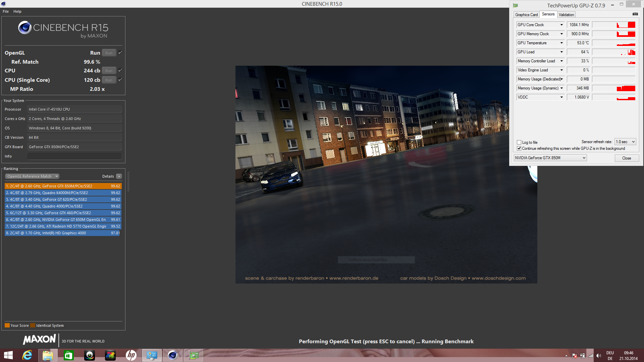Open the File menu
This screenshot has width=644, height=362.
point(6,11)
